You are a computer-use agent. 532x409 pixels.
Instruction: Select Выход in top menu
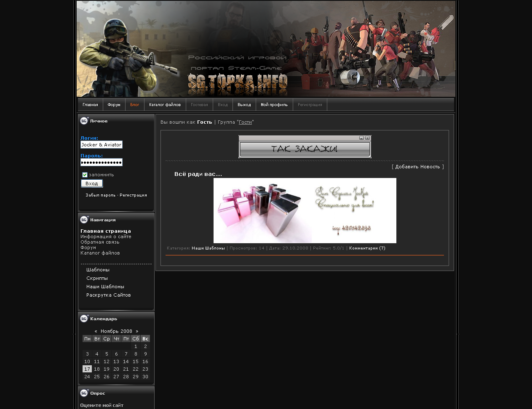(244, 105)
